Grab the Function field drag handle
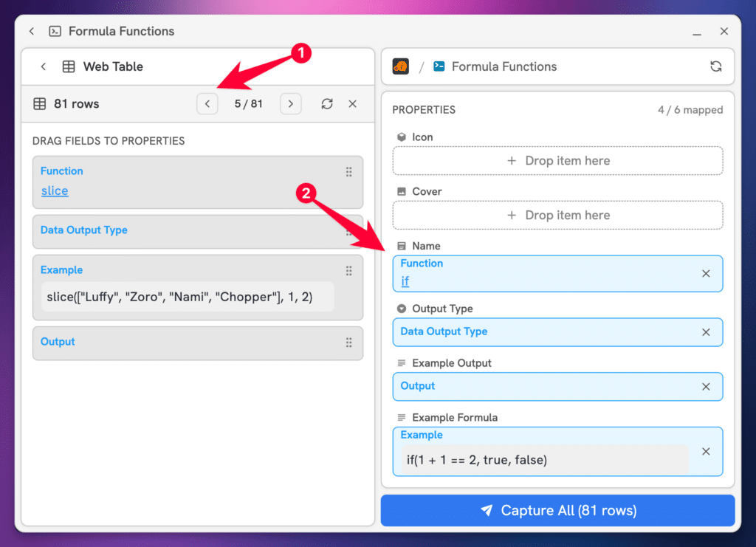Screen dimensions: 756x547 click(x=348, y=172)
